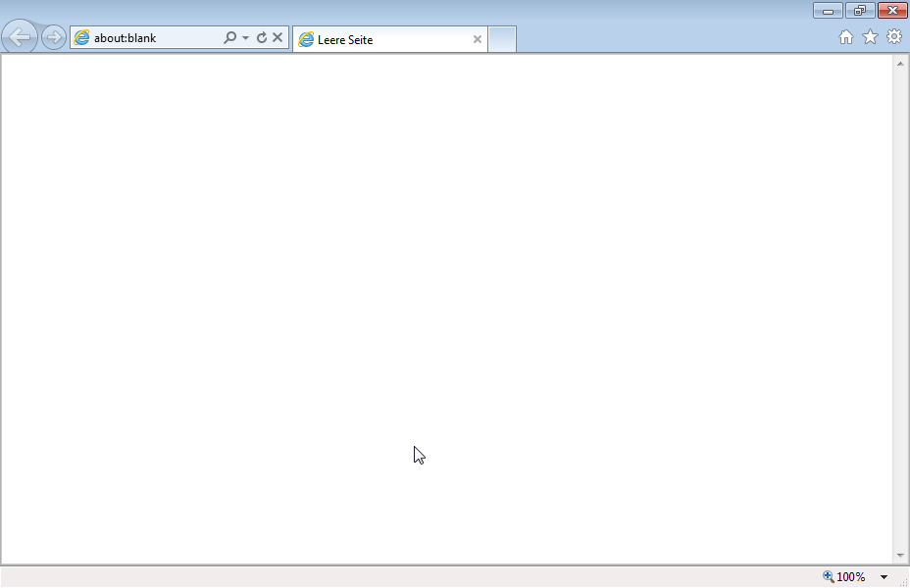Close the Internet Explorer window
The width and height of the screenshot is (910, 588).
click(892, 11)
